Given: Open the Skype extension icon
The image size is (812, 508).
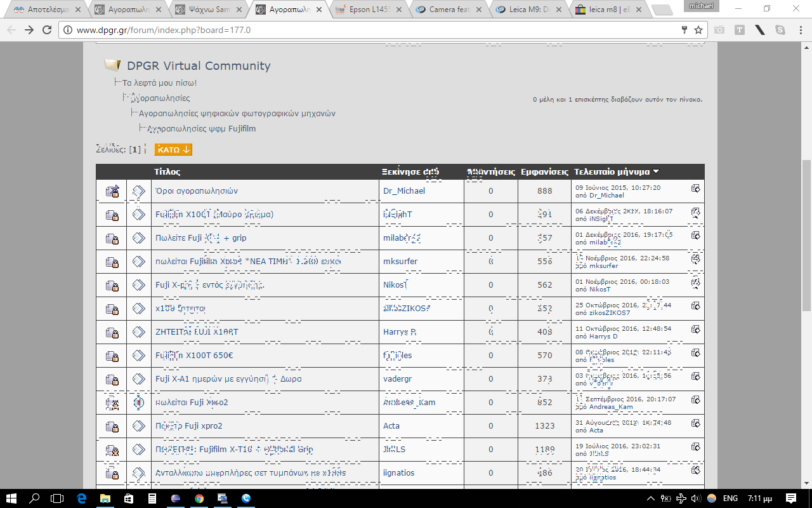Looking at the screenshot, I should click(780, 30).
